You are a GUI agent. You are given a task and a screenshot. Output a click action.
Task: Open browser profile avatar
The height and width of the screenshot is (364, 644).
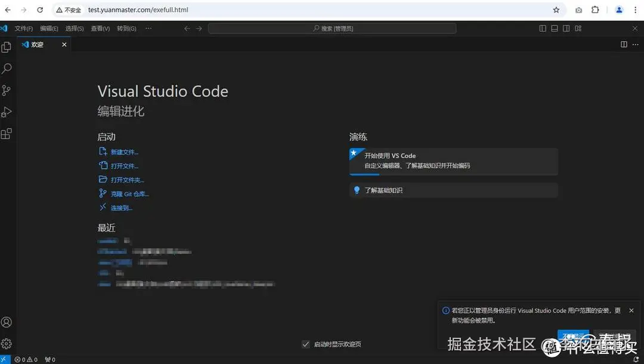click(619, 10)
